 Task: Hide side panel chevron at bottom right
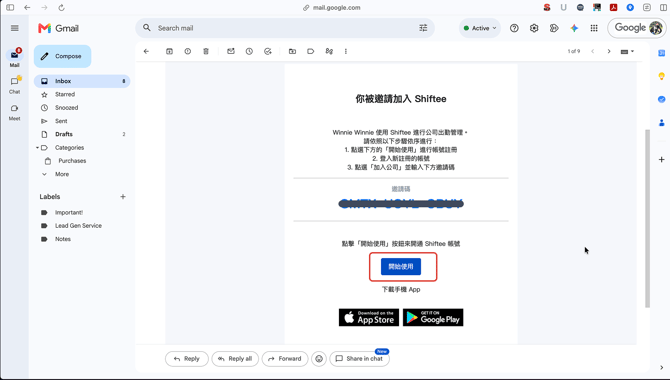point(661,367)
